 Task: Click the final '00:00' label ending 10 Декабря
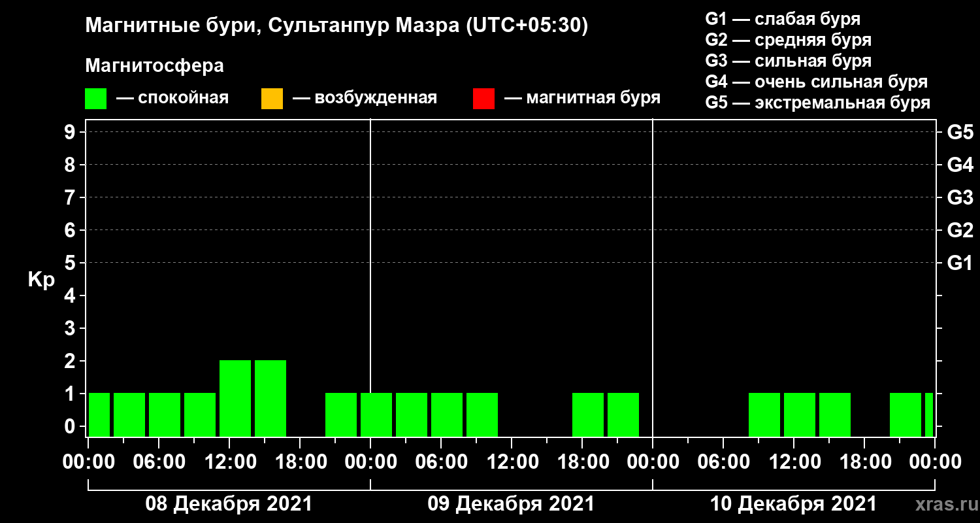[x=935, y=462]
